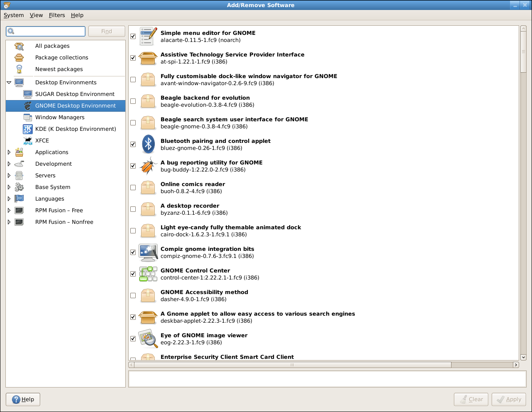Uncheck the alacarte menu editor package
Image resolution: width=532 pixels, height=412 pixels.
point(133,36)
